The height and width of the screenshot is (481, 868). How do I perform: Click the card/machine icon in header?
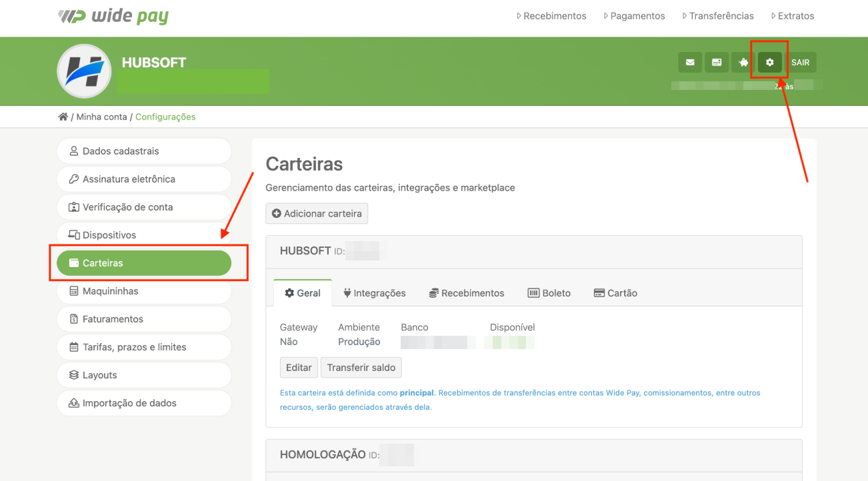click(717, 62)
